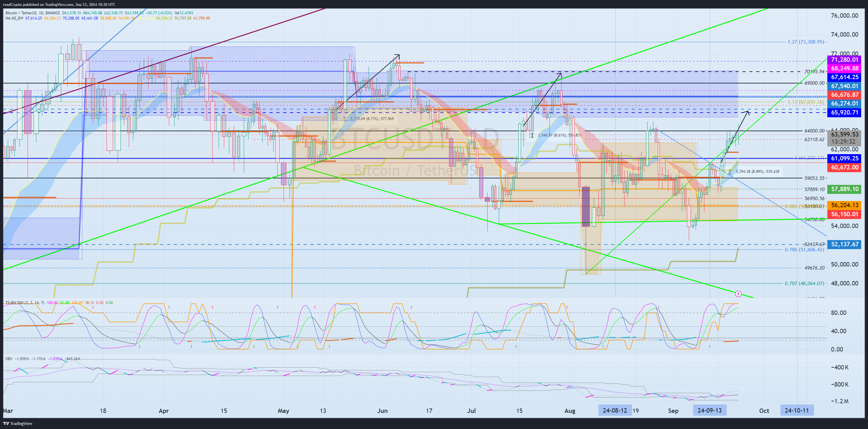Image resolution: width=868 pixels, height=429 pixels.
Task: Click the Apr label on time axis
Action: pos(164,411)
